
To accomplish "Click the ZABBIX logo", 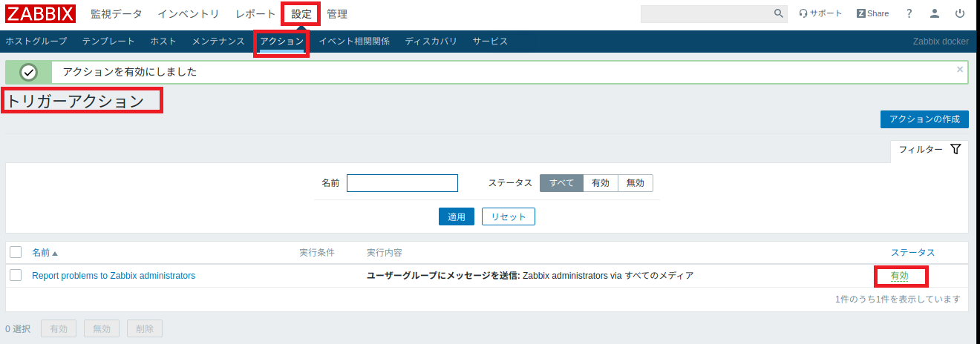I will coord(41,13).
